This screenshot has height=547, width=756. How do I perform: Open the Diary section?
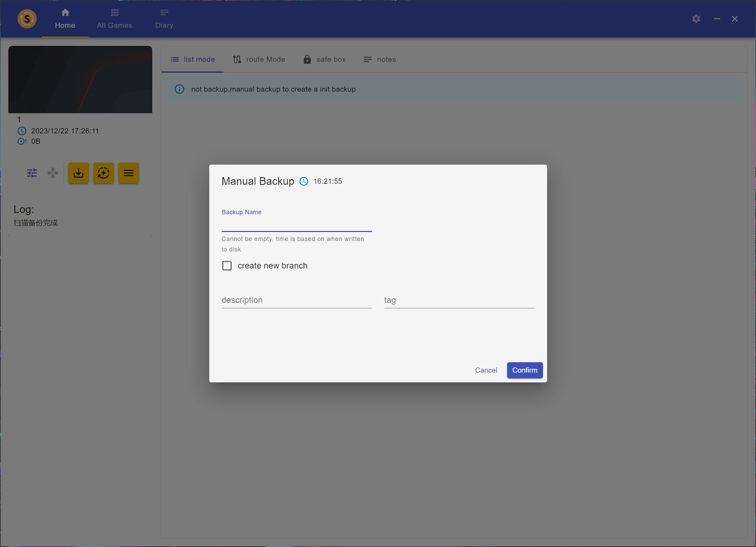coord(164,19)
